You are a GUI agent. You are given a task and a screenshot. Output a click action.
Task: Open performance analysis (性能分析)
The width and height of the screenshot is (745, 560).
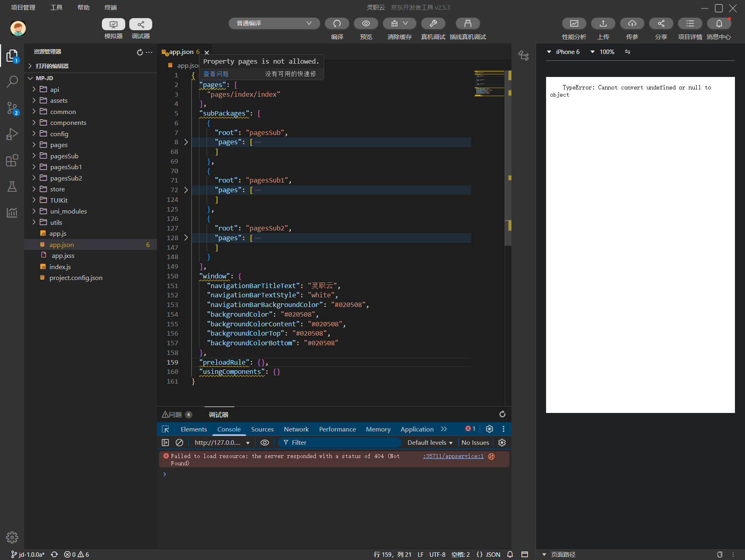click(574, 24)
